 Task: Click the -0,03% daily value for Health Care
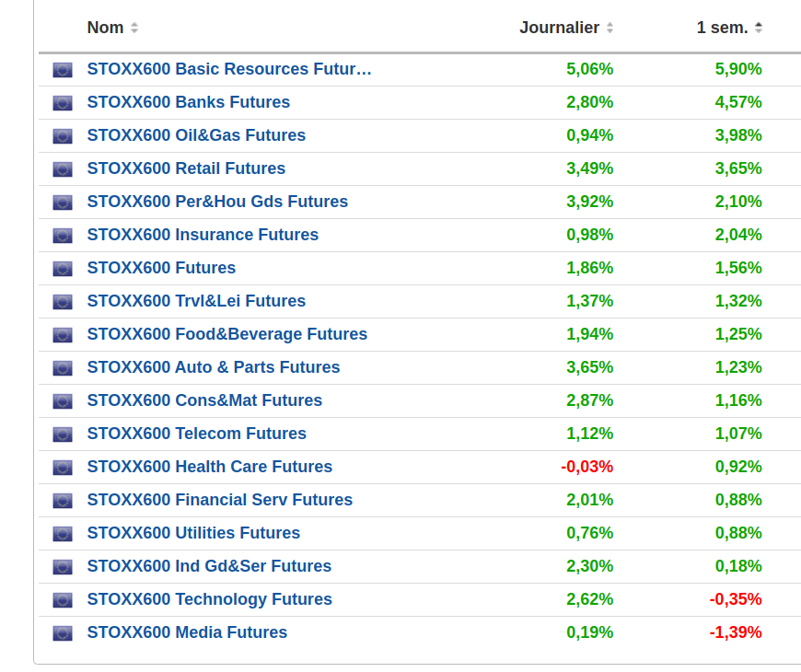587,467
